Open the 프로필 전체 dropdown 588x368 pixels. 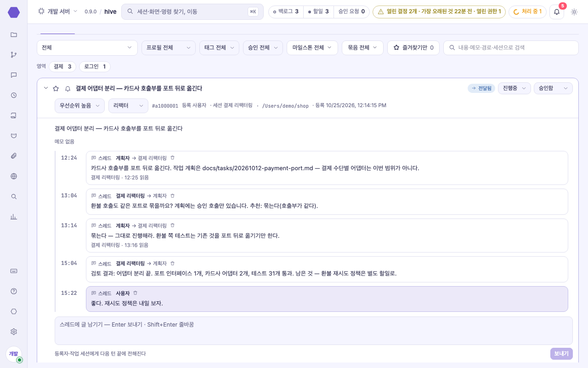click(169, 48)
